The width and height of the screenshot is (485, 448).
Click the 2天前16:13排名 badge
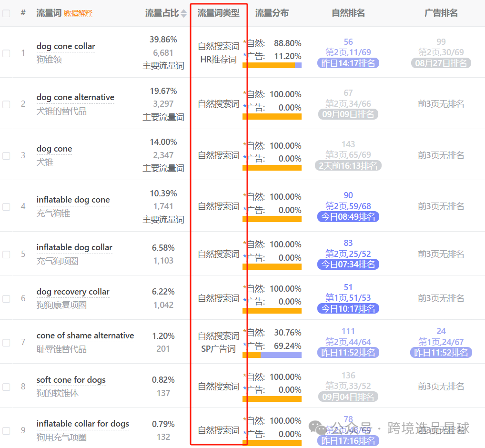[x=348, y=165]
